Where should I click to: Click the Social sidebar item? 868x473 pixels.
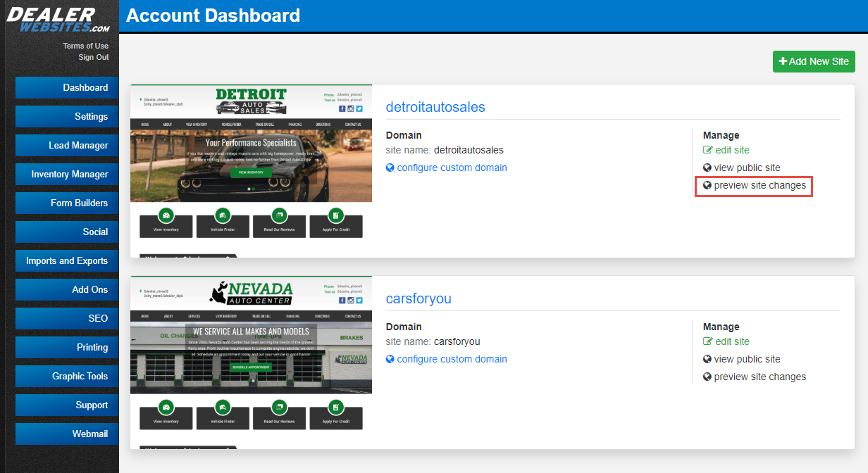coord(67,232)
